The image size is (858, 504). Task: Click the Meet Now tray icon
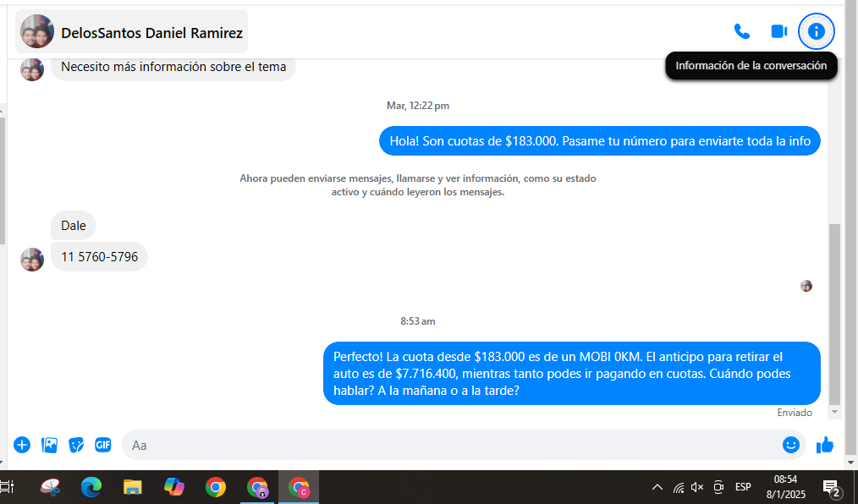click(x=718, y=487)
